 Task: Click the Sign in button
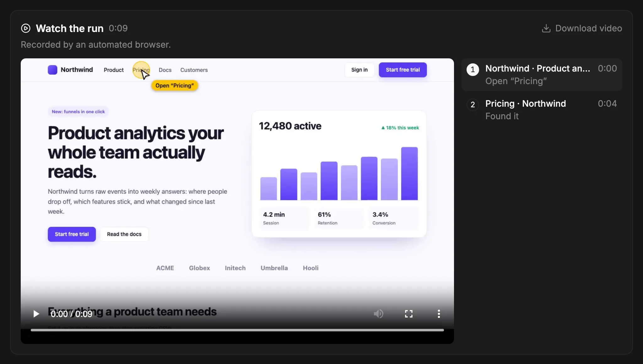pyautogui.click(x=359, y=70)
